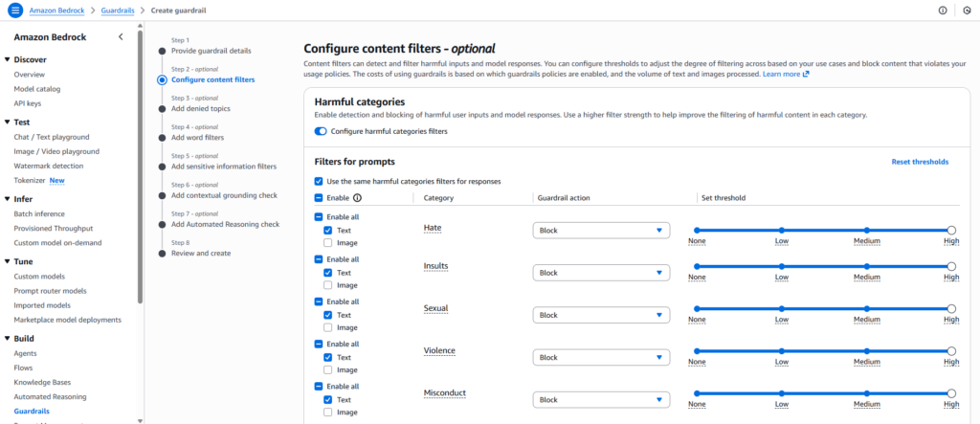The width and height of the screenshot is (980, 424).
Task: Open Model catalog in sidebar
Action: click(x=37, y=88)
